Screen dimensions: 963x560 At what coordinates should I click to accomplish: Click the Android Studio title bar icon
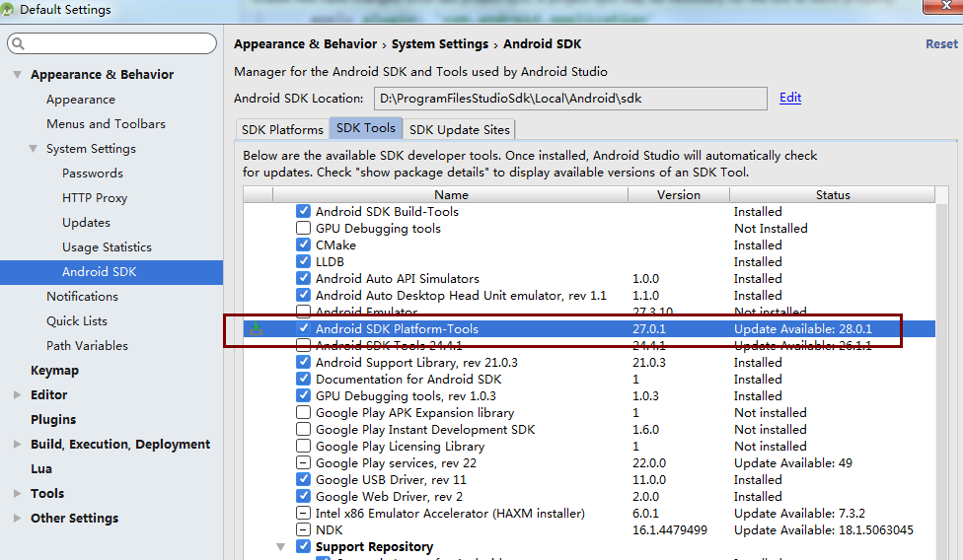(x=8, y=10)
